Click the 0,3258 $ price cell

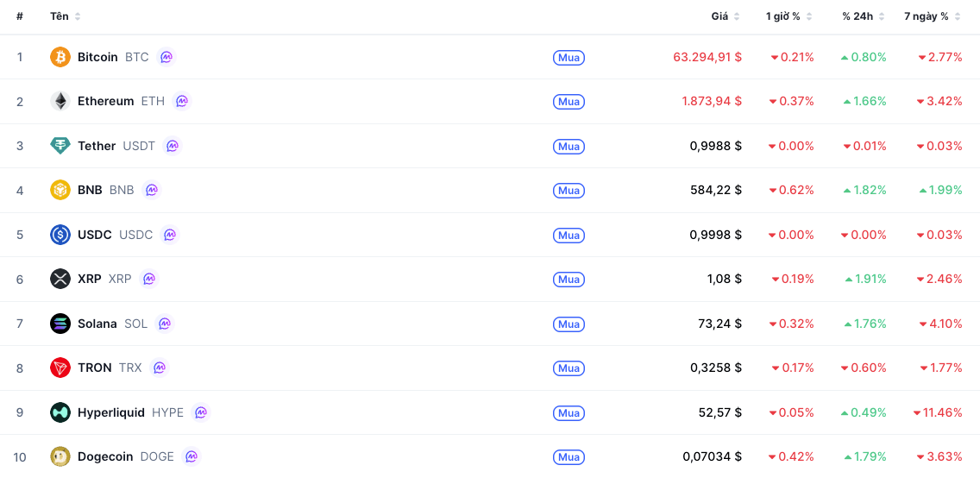tap(716, 368)
